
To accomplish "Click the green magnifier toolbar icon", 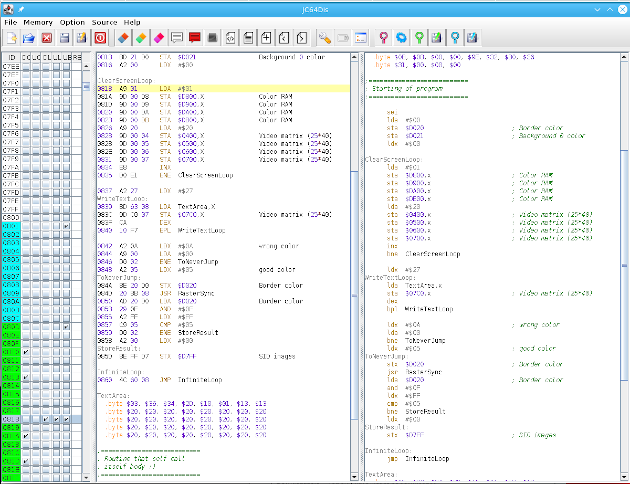I will point(420,37).
